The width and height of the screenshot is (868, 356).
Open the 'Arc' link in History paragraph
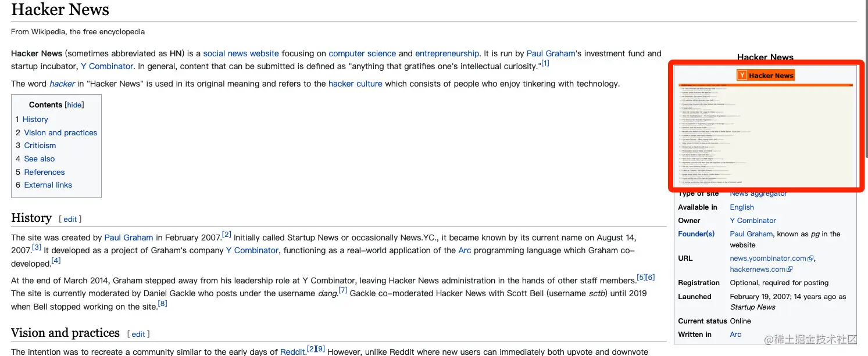point(465,250)
